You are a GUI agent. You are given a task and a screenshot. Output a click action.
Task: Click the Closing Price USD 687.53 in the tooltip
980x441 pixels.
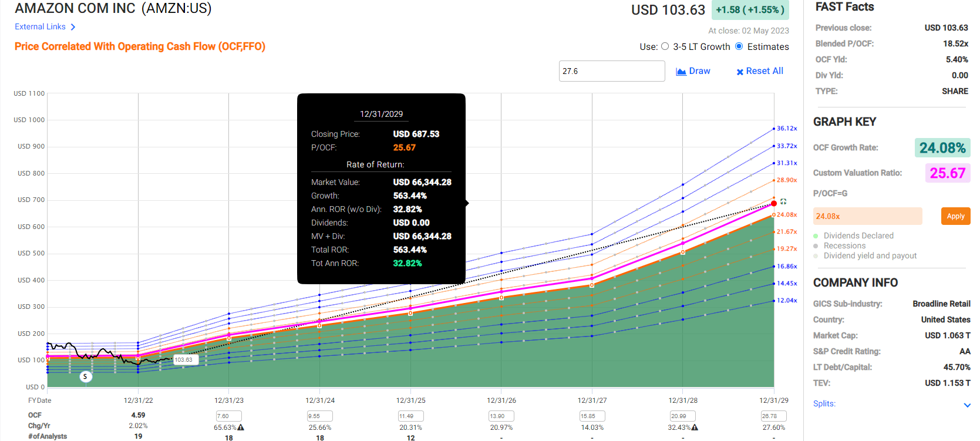pos(416,134)
